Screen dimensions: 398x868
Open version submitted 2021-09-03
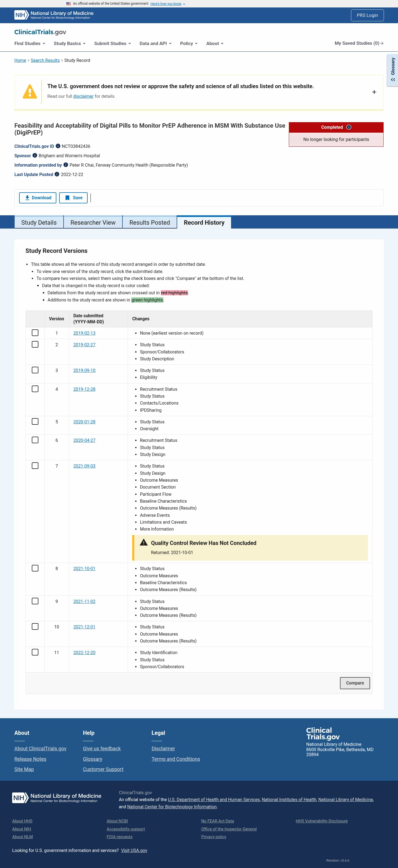[84, 466]
